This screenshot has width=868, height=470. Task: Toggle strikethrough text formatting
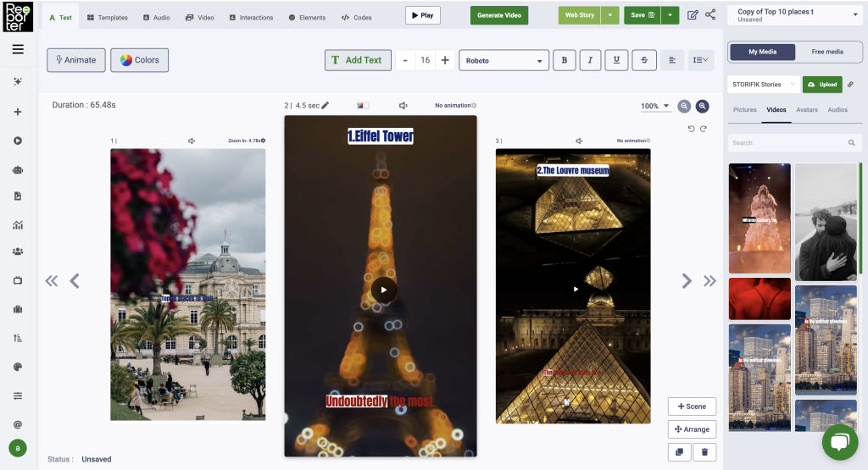point(644,60)
